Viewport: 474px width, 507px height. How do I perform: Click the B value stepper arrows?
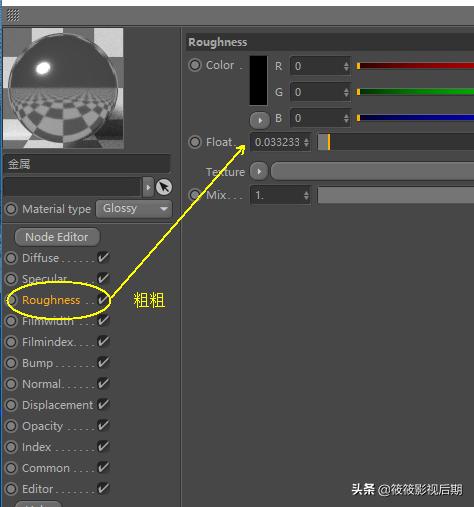[346, 118]
